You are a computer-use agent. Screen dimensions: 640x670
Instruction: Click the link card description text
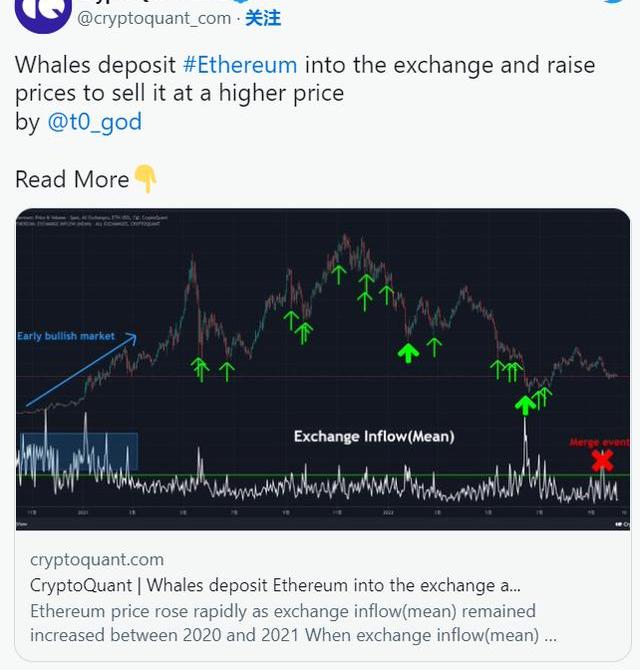[x=283, y=622]
